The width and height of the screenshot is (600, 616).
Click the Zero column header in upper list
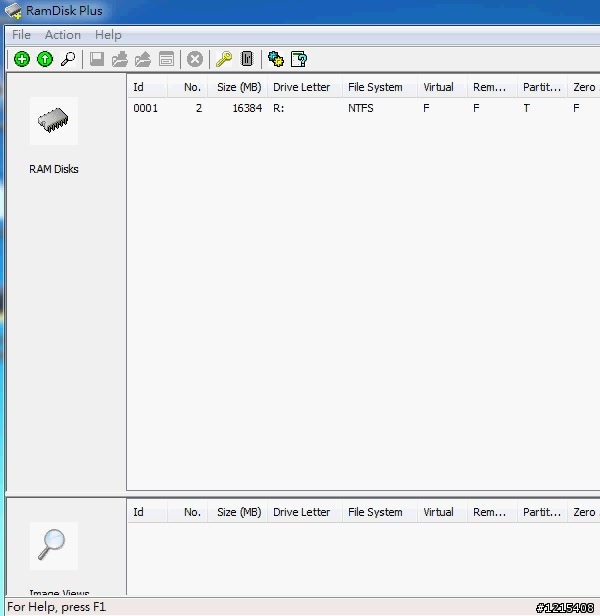tap(584, 87)
